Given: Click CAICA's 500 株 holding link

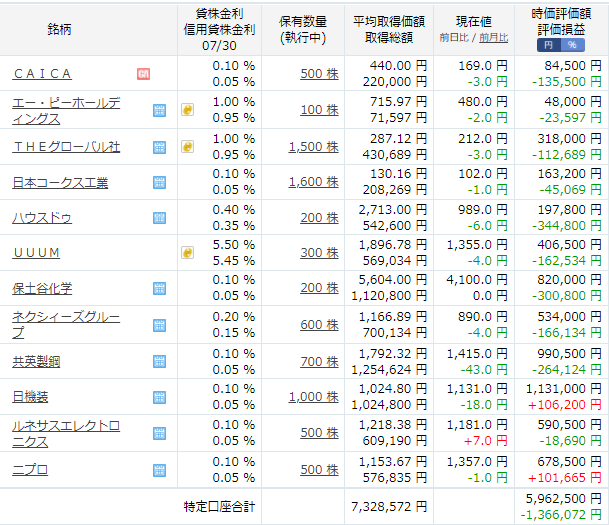Looking at the screenshot, I should [x=319, y=74].
